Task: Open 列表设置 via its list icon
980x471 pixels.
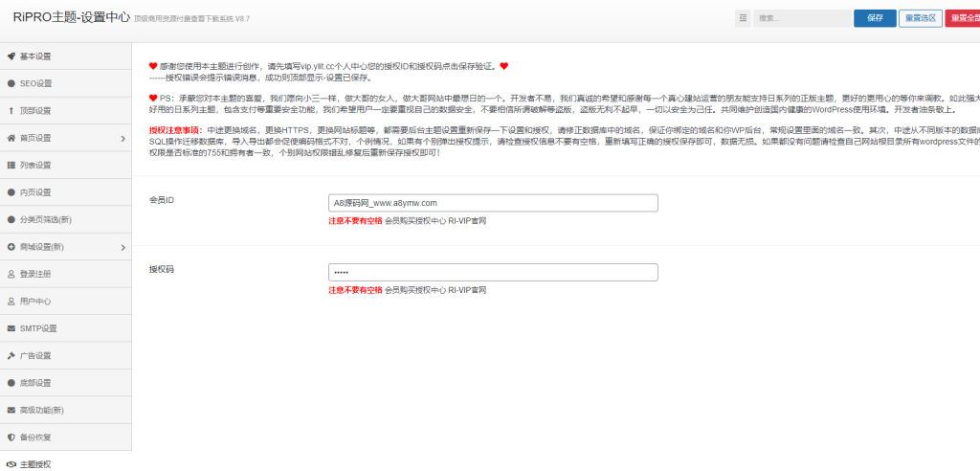Action: [11, 165]
